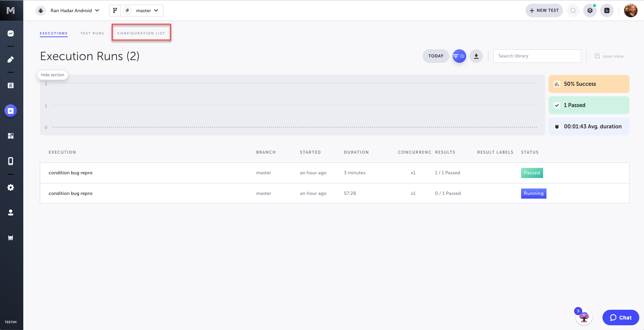Click the Status column header
Viewport: 644px width, 330px height.
[x=530, y=152]
